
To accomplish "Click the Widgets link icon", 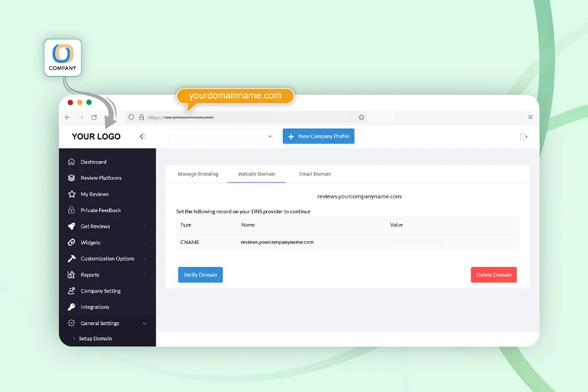I will [71, 243].
